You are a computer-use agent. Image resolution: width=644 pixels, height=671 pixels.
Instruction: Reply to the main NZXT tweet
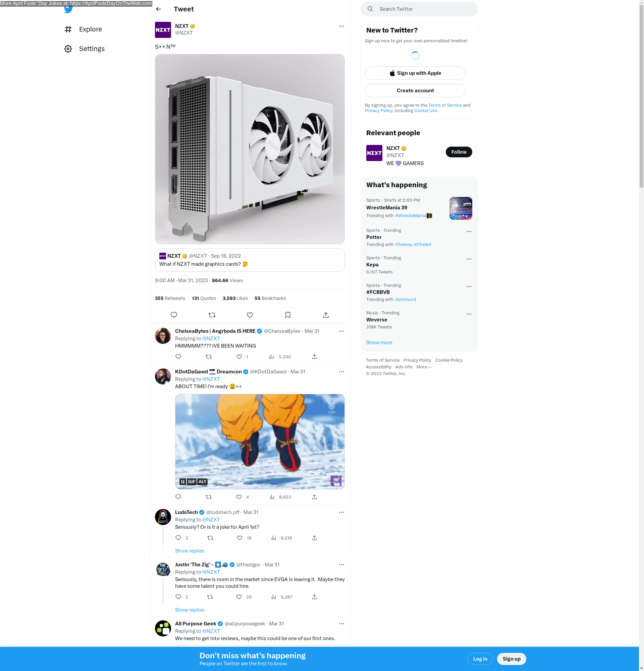point(174,315)
